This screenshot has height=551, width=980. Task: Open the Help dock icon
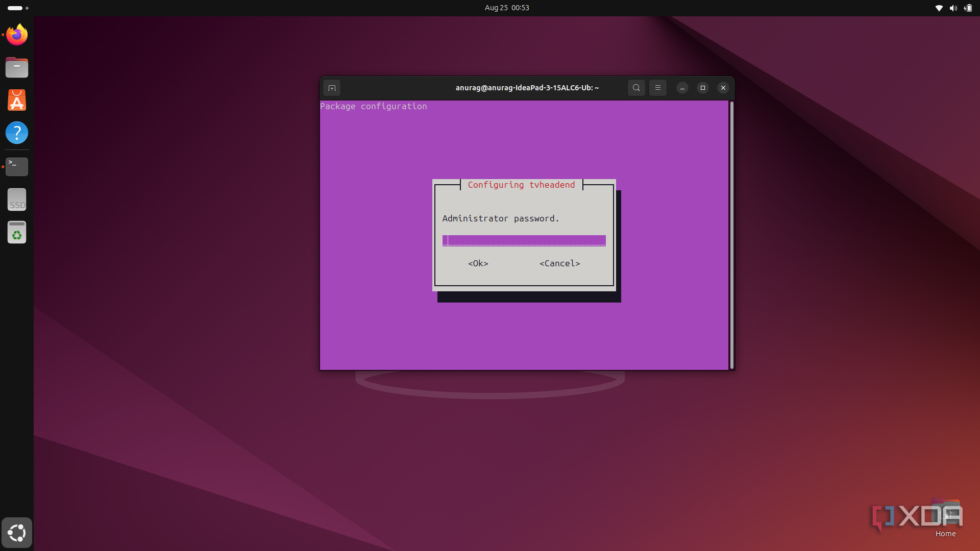(17, 133)
